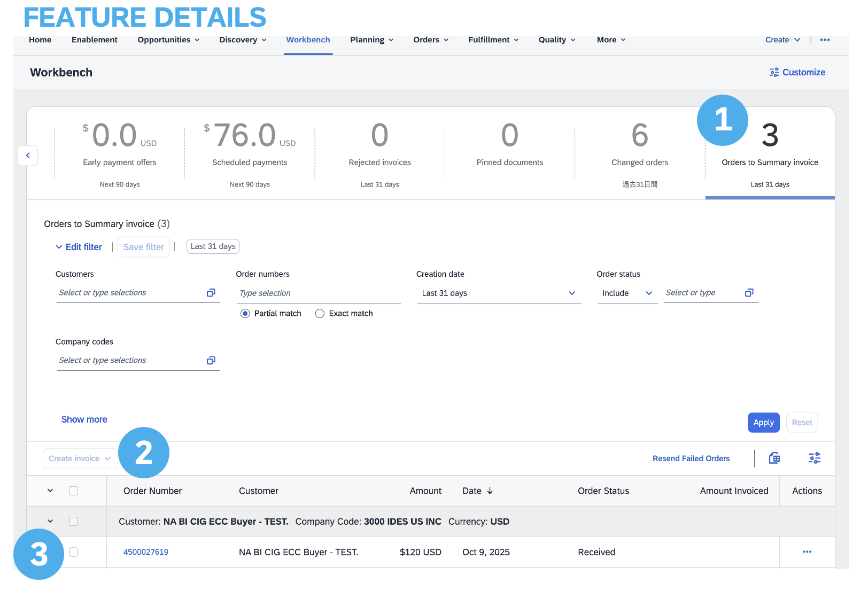Click the Apply filter button

click(763, 422)
